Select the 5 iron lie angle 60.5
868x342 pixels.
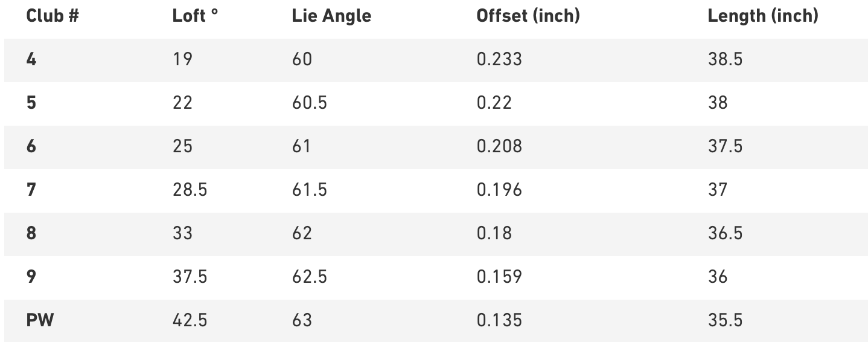[x=309, y=103]
